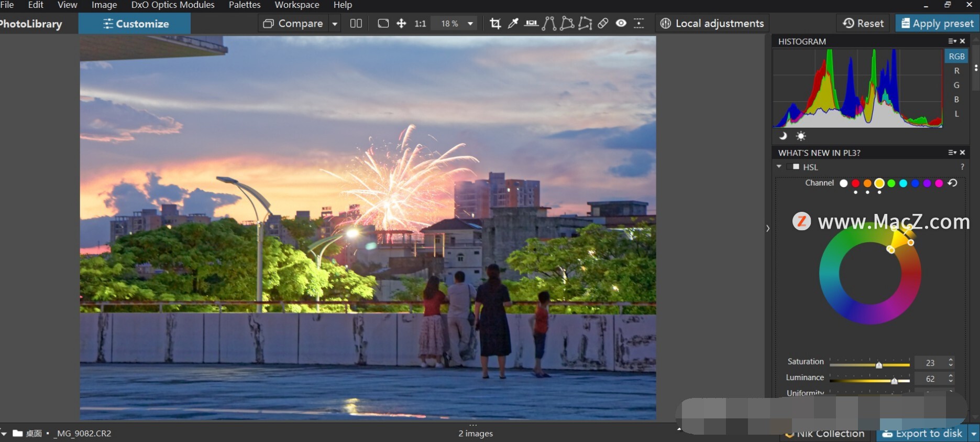Open the Palettes menu
Image resolution: width=980 pixels, height=442 pixels.
pos(245,5)
